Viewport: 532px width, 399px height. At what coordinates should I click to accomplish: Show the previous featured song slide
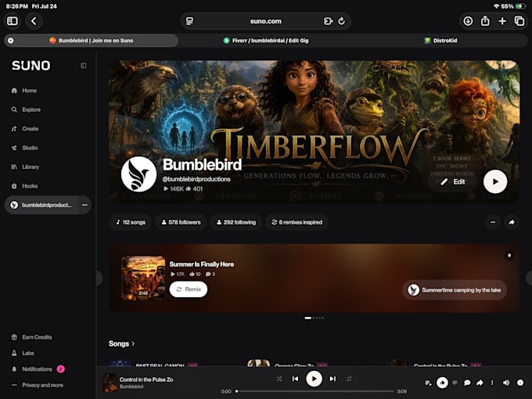tap(99, 279)
